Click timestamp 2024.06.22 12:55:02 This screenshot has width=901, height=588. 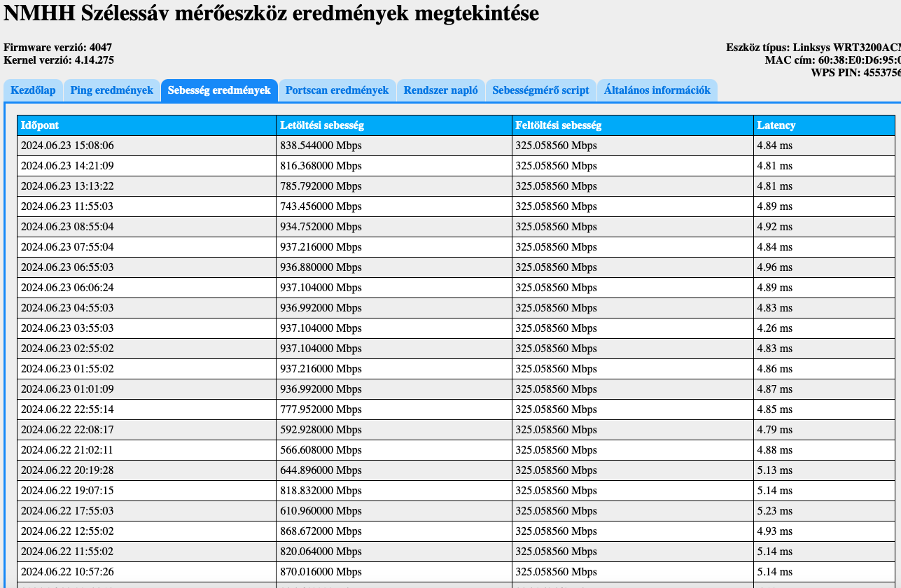point(67,531)
